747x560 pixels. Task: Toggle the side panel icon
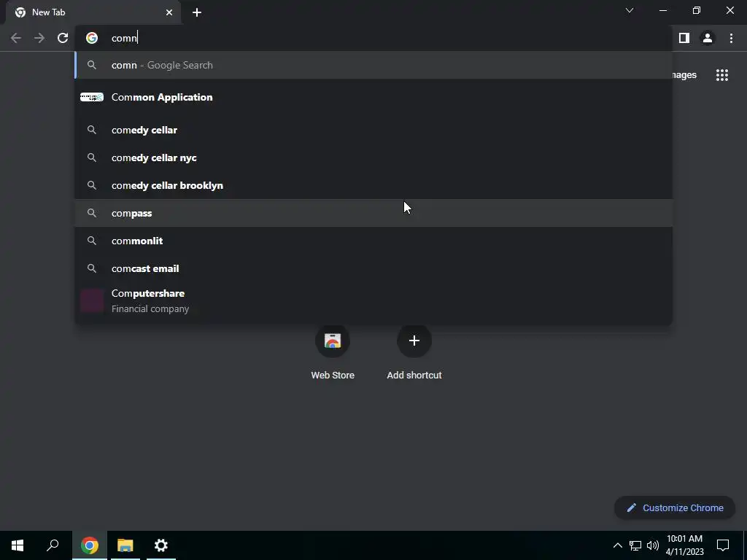coord(684,38)
